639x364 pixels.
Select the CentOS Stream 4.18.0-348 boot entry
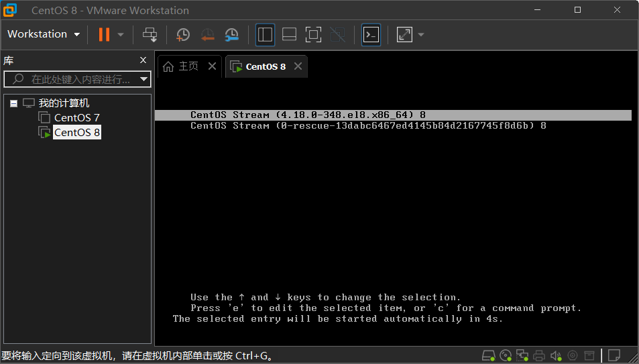(393, 115)
